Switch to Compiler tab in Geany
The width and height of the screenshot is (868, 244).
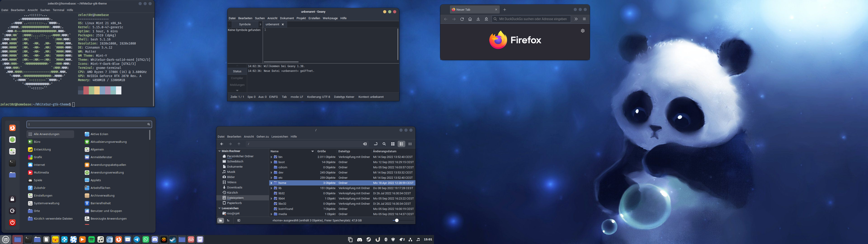pyautogui.click(x=237, y=78)
